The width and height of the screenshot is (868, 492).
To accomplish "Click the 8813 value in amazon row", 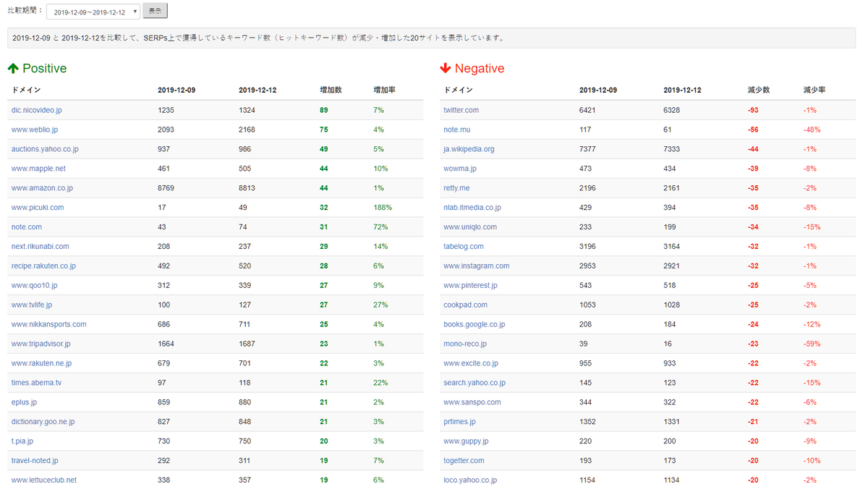I will click(247, 188).
